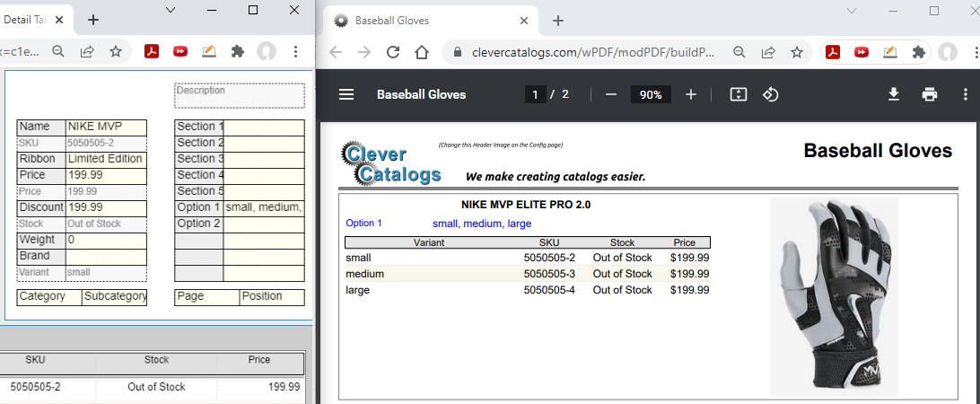Viewport: 980px width, 404px height.
Task: Go to home page in right browser
Action: click(422, 52)
